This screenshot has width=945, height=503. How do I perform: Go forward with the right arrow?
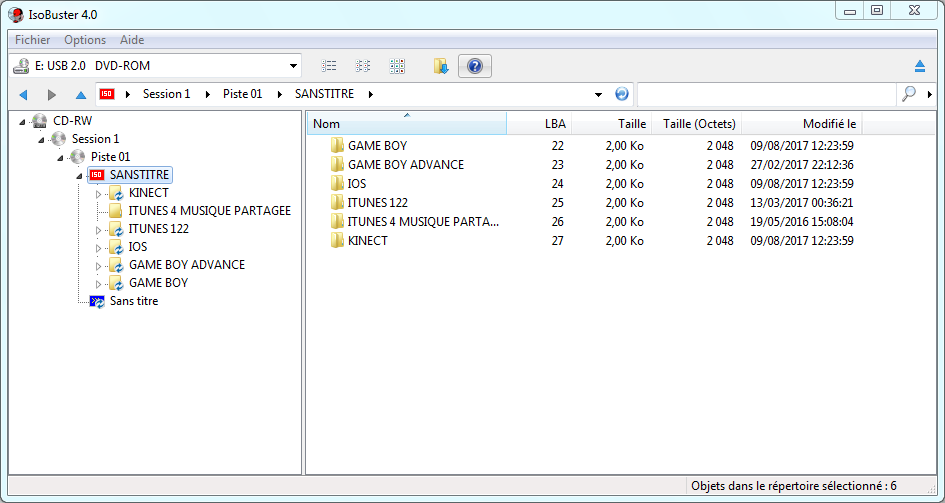(52, 95)
